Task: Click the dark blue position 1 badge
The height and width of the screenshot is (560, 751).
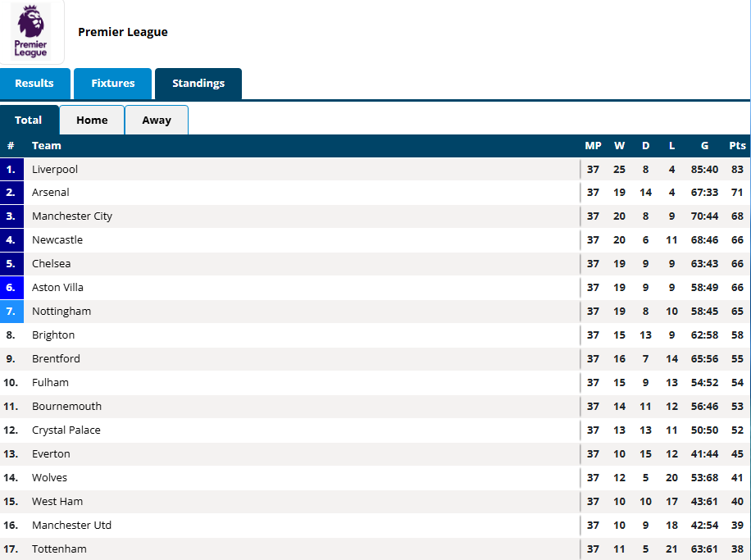Action: click(11, 170)
